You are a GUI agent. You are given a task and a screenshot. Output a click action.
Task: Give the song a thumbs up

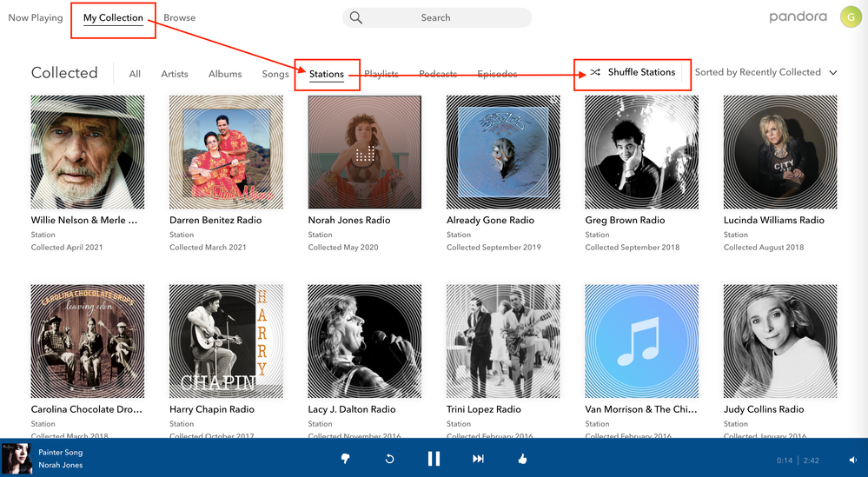pos(522,459)
